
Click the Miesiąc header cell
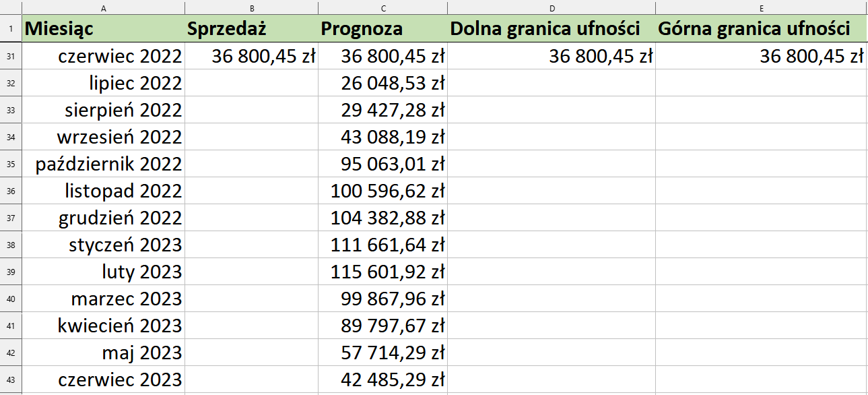(104, 29)
